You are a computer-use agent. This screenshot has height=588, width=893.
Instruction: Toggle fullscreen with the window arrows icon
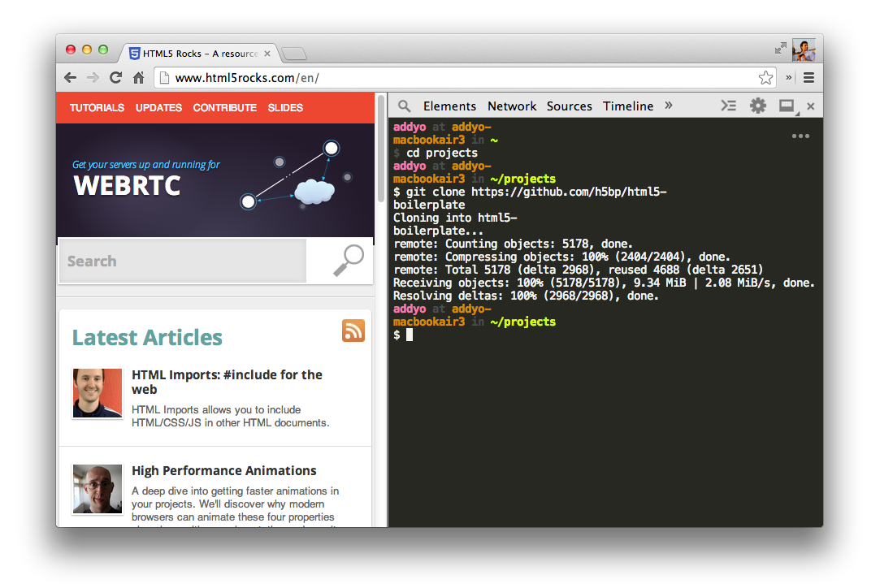click(780, 49)
